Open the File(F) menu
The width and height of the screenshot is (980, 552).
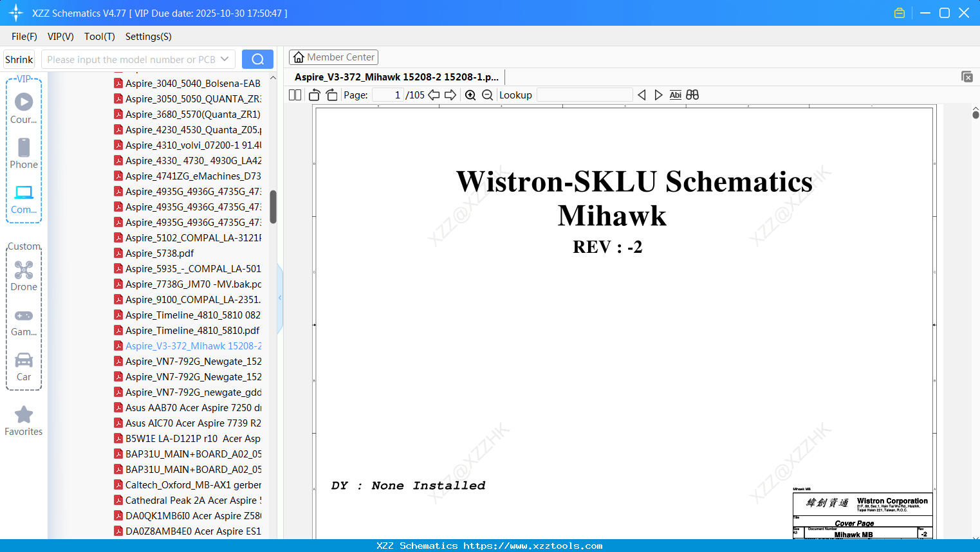24,37
